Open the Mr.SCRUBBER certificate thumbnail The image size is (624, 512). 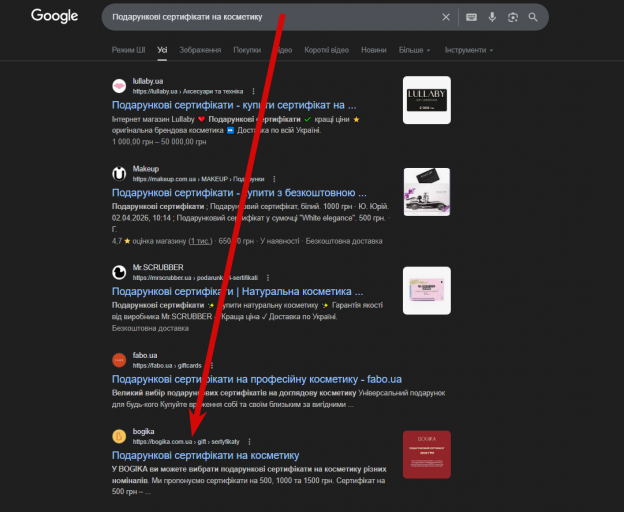(427, 290)
